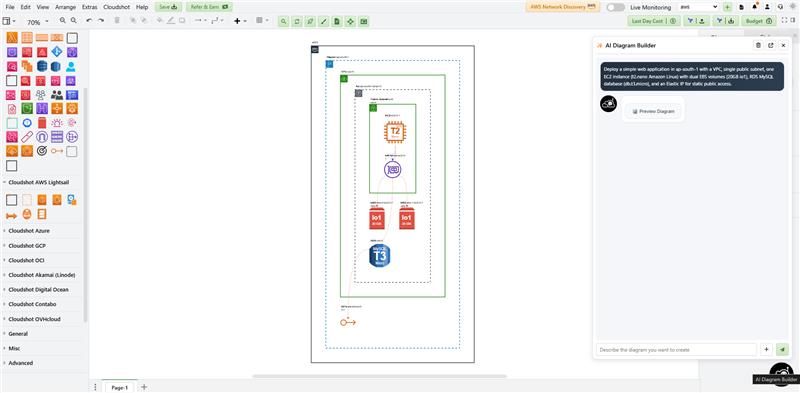Open the Cloudshot menu
This screenshot has height=393, width=800.
[x=116, y=7]
